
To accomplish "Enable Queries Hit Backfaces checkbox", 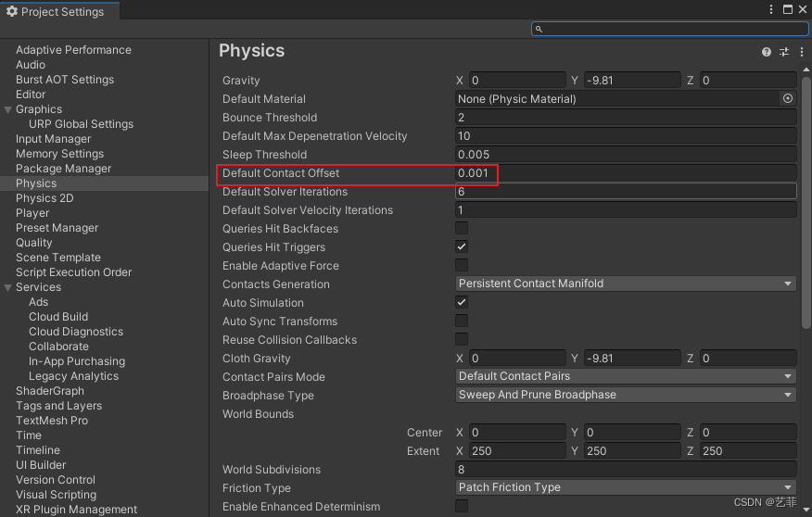I will pos(462,228).
